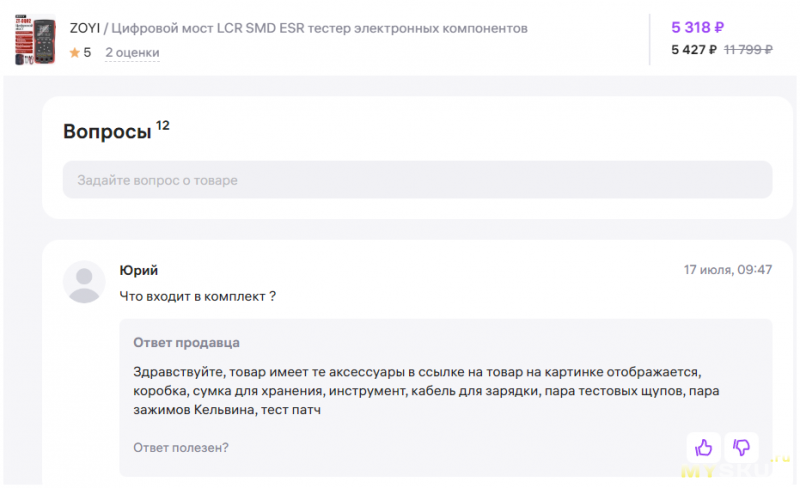
Task: Click the 'Вопросы' section heading
Action: (x=107, y=132)
